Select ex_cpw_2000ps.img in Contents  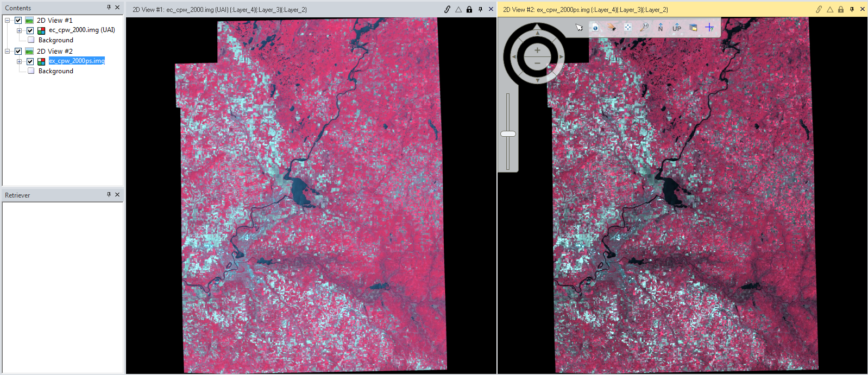coord(77,61)
